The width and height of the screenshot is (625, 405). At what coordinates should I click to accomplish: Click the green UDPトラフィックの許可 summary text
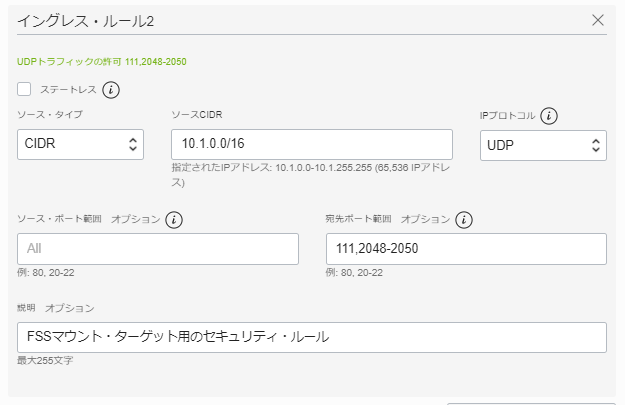click(101, 61)
